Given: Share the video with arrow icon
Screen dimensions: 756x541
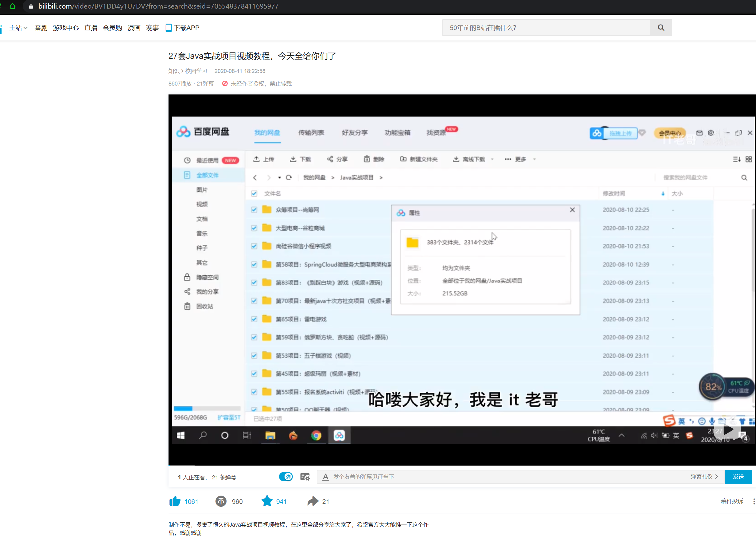Looking at the screenshot, I should coord(313,501).
